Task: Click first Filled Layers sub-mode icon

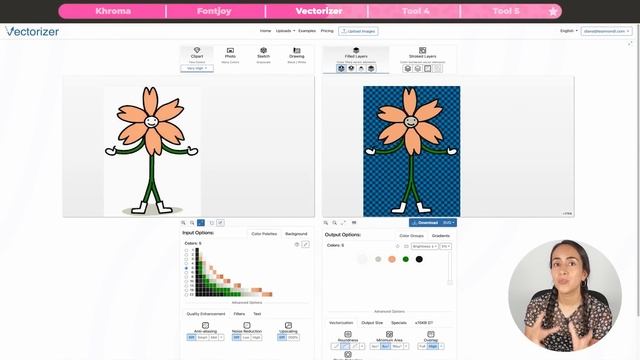Action: click(341, 69)
